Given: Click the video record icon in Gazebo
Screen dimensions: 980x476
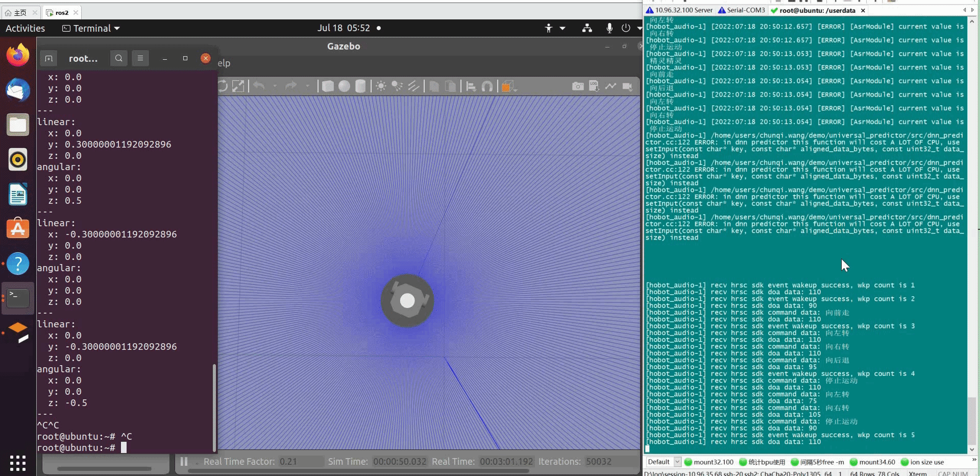Looking at the screenshot, I should [x=627, y=86].
